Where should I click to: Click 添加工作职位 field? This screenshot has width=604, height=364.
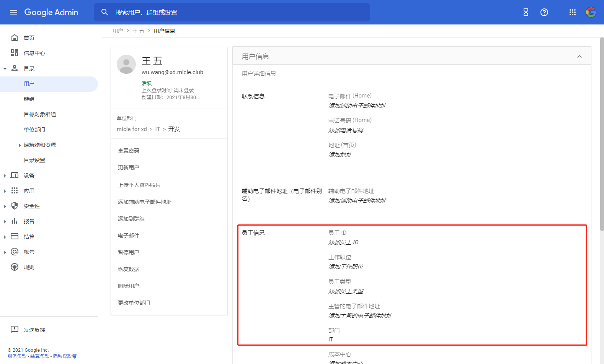pyautogui.click(x=346, y=267)
